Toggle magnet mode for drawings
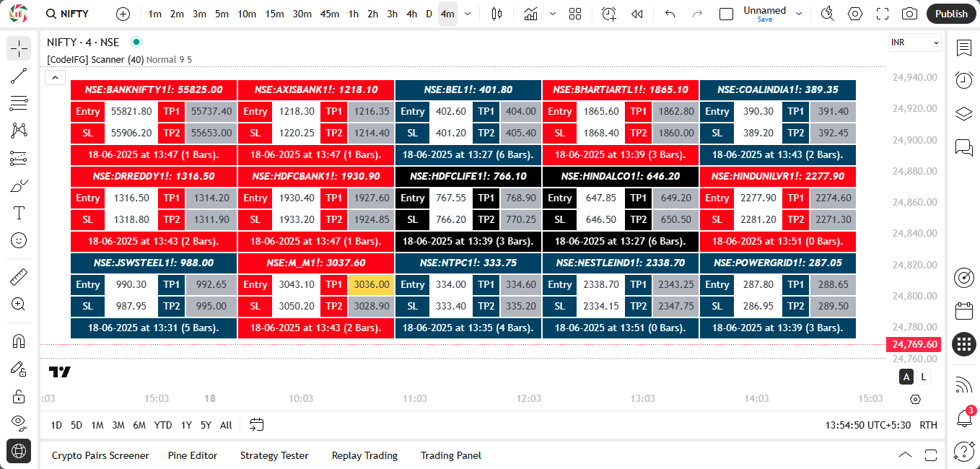This screenshot has height=469, width=980. 19,341
